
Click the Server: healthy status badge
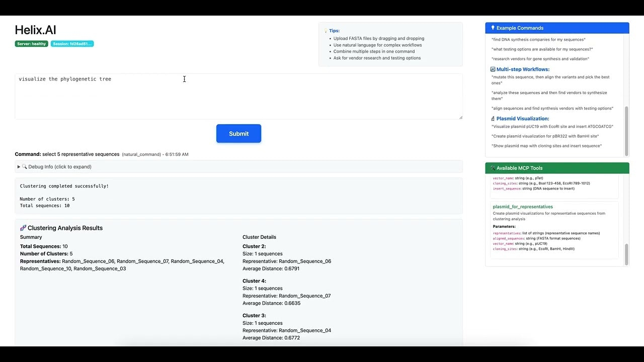[x=32, y=44]
